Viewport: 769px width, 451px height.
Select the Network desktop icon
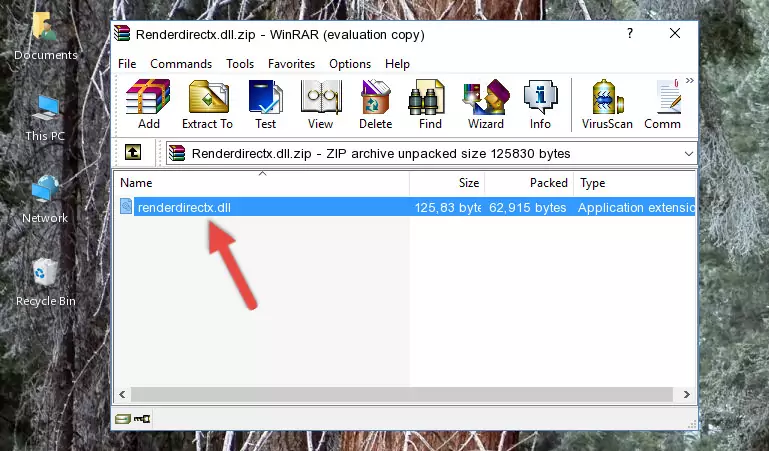45,200
